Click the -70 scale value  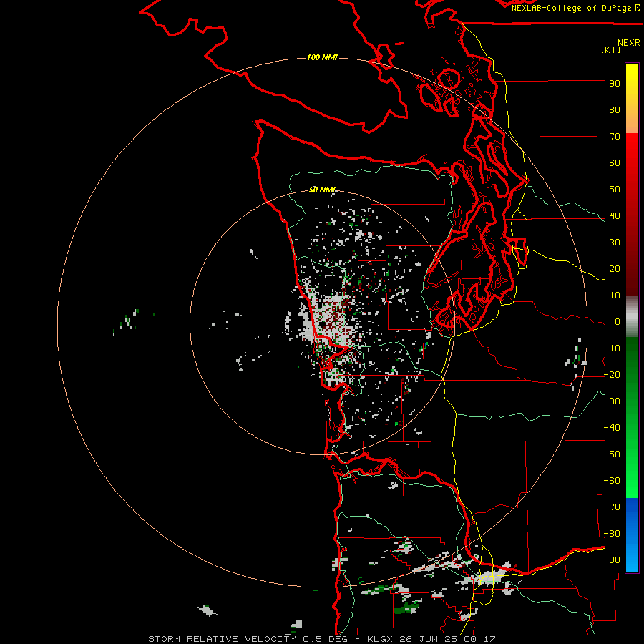[x=612, y=507]
